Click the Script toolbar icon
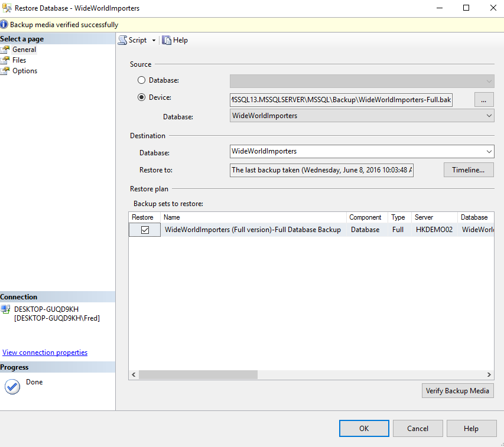 coord(122,40)
